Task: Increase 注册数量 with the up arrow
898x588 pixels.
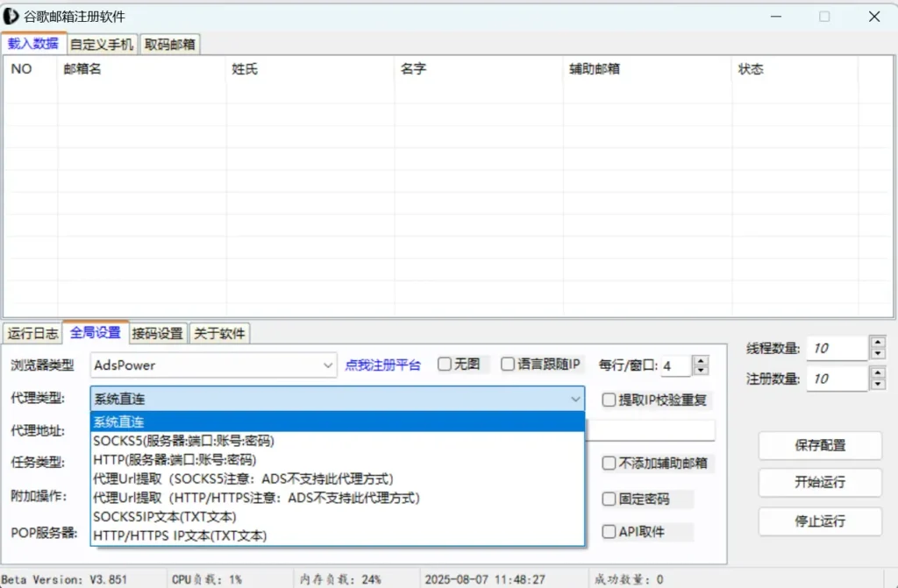Action: (x=877, y=372)
